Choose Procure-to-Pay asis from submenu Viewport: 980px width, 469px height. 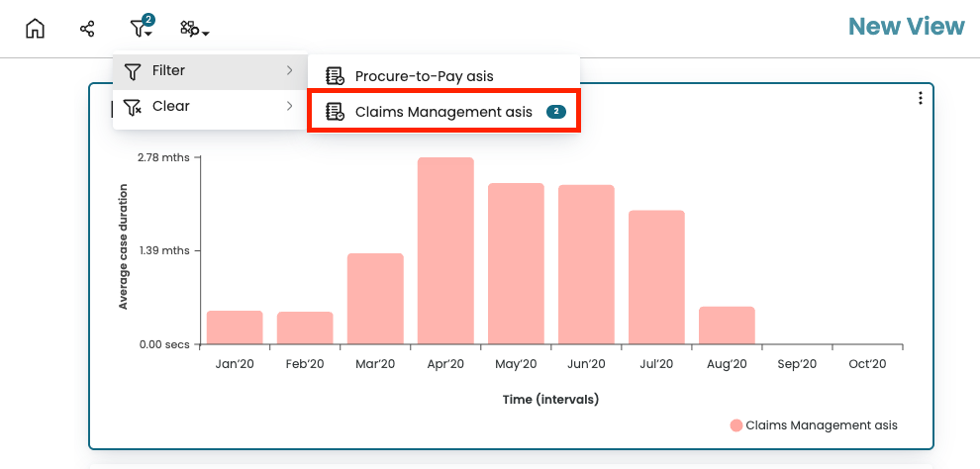424,76
